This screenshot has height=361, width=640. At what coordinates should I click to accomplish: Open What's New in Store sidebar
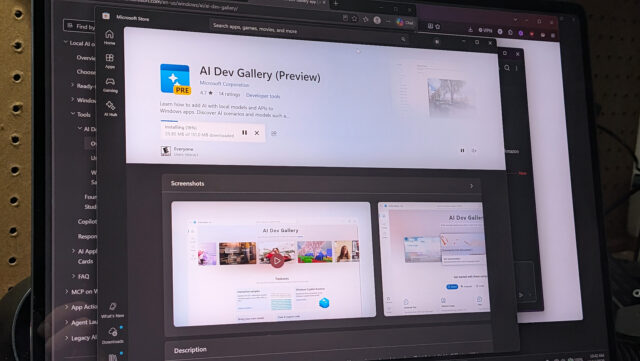(x=113, y=310)
